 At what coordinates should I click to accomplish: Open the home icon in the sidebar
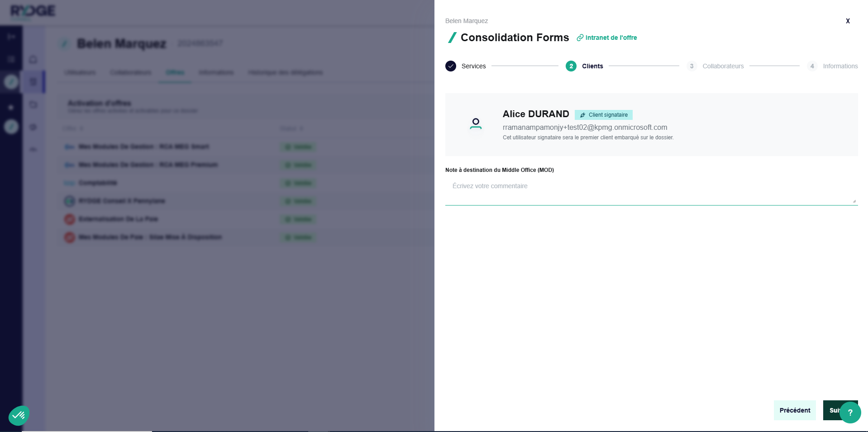(x=33, y=60)
